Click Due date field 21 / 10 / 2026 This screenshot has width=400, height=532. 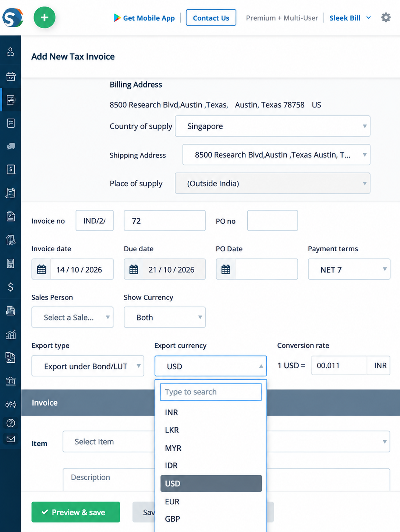point(174,270)
